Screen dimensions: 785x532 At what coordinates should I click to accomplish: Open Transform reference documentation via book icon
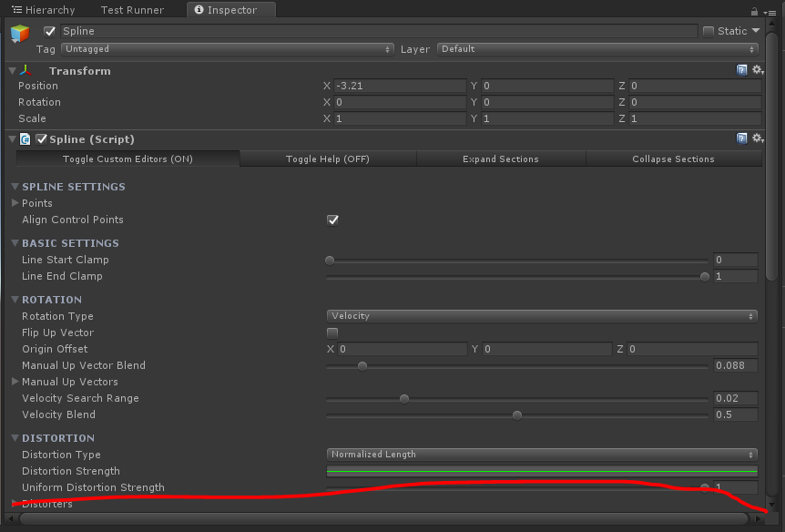(x=742, y=70)
